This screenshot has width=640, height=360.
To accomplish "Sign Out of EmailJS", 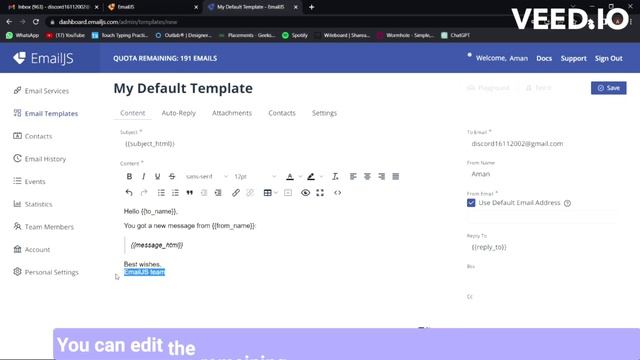I will pos(609,58).
